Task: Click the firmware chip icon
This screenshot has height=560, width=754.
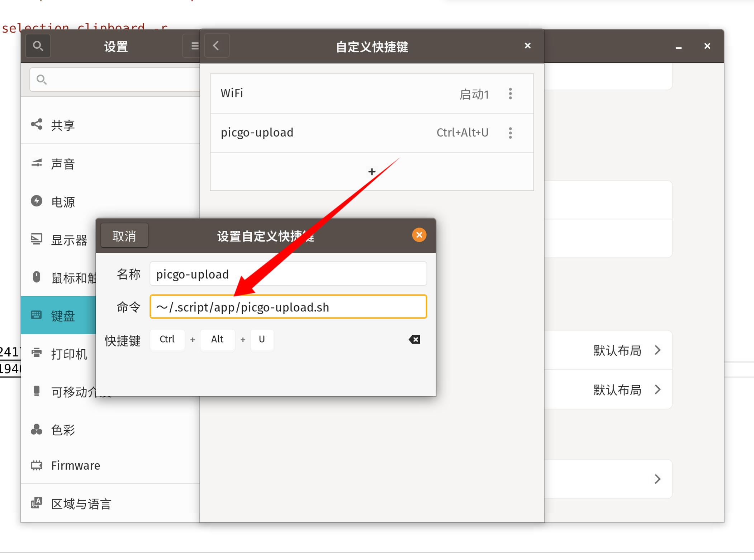Action: click(37, 465)
